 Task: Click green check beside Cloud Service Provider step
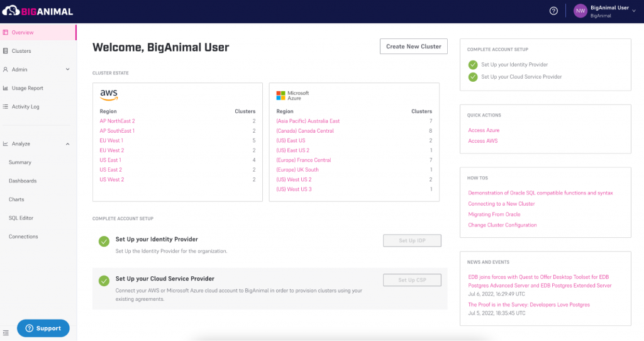click(x=104, y=281)
